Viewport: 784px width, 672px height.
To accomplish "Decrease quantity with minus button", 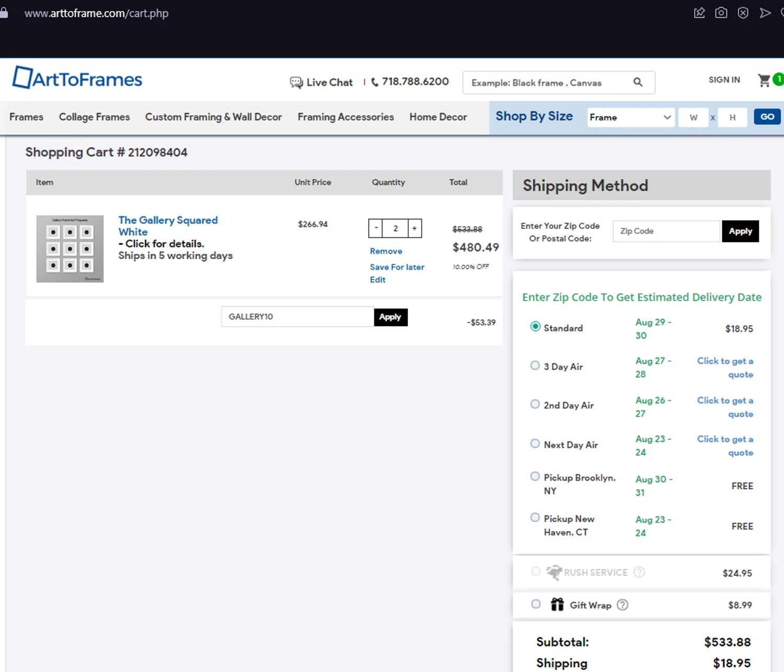I will click(x=375, y=228).
